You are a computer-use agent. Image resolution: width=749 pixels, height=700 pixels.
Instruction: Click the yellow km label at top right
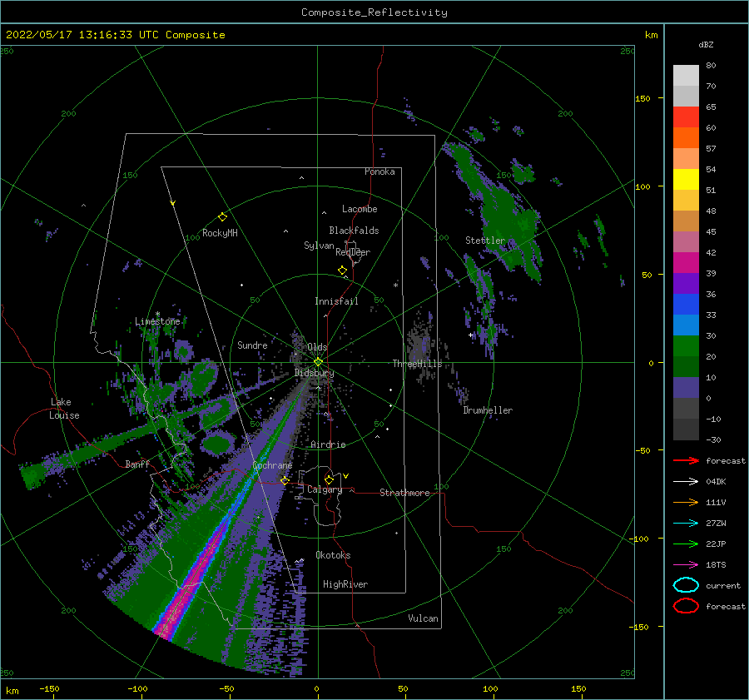(651, 35)
